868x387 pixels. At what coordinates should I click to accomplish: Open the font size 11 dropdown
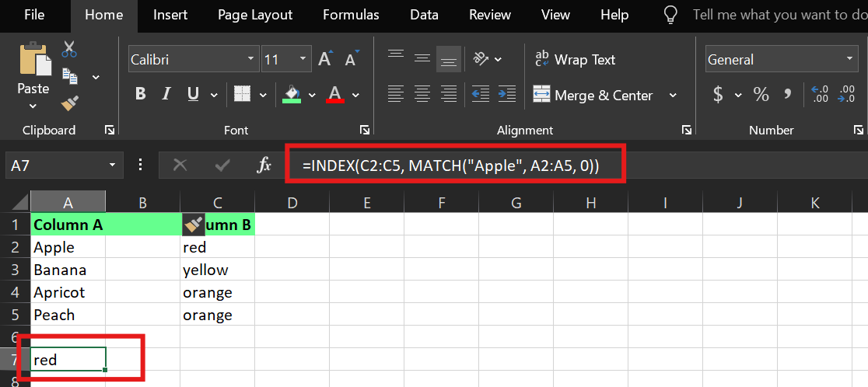tap(303, 59)
